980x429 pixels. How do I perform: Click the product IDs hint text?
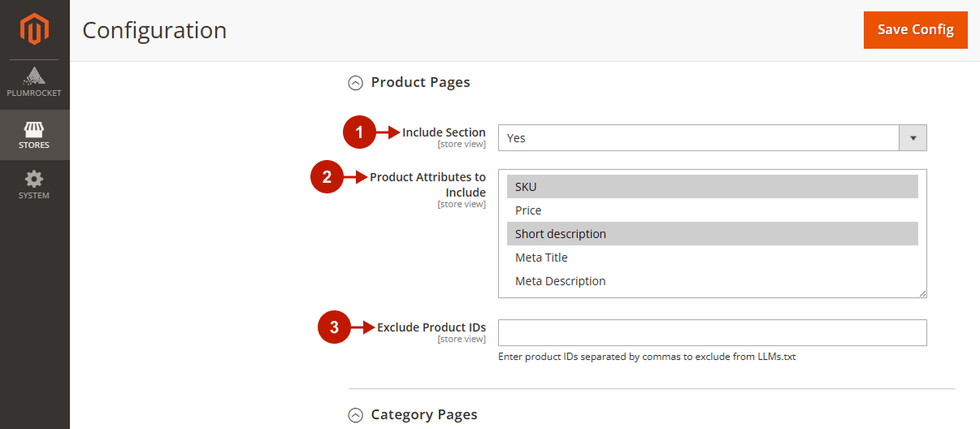tap(647, 357)
